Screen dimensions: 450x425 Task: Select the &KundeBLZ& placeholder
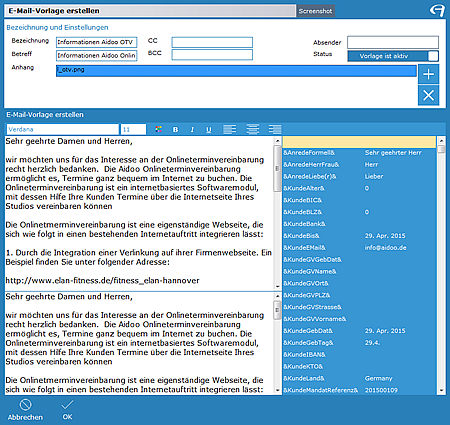point(302,212)
